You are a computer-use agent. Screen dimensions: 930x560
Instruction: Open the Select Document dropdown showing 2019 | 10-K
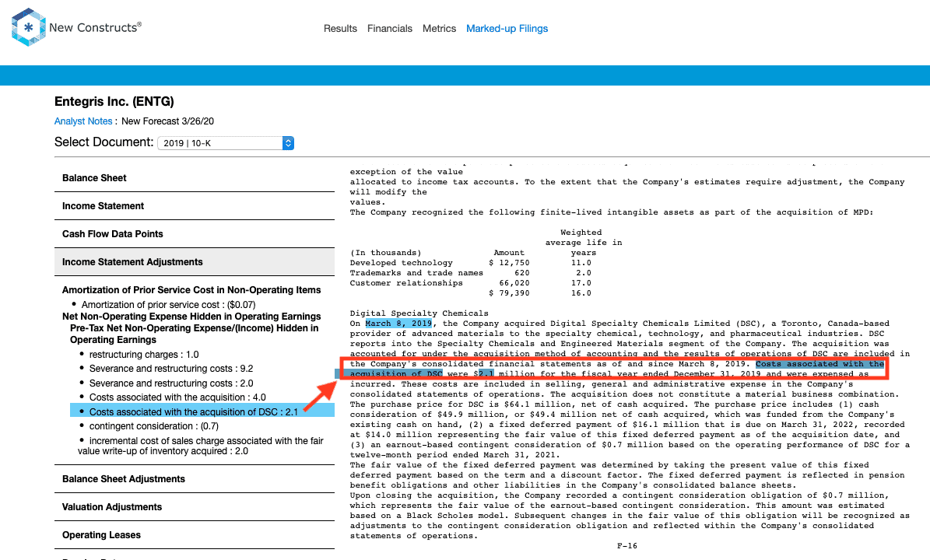click(x=226, y=143)
